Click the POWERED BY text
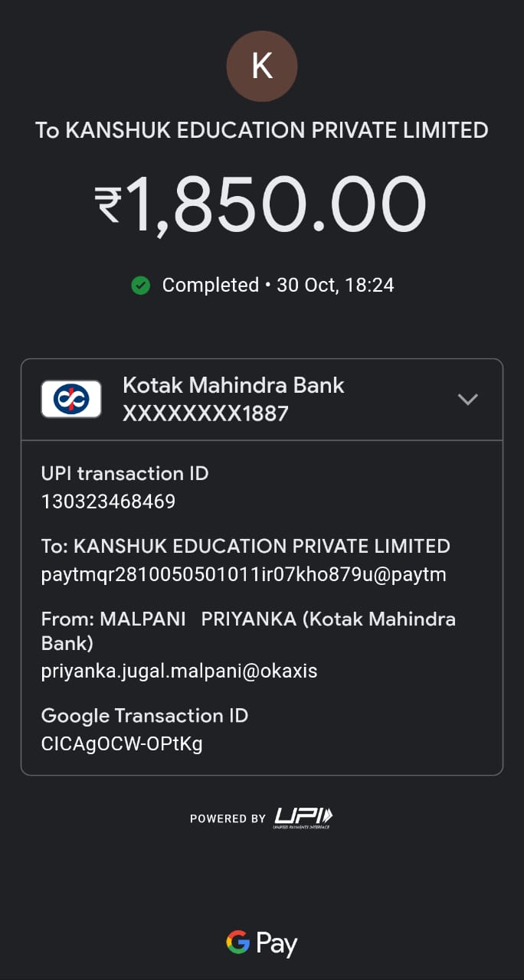This screenshot has width=524, height=980. click(228, 818)
